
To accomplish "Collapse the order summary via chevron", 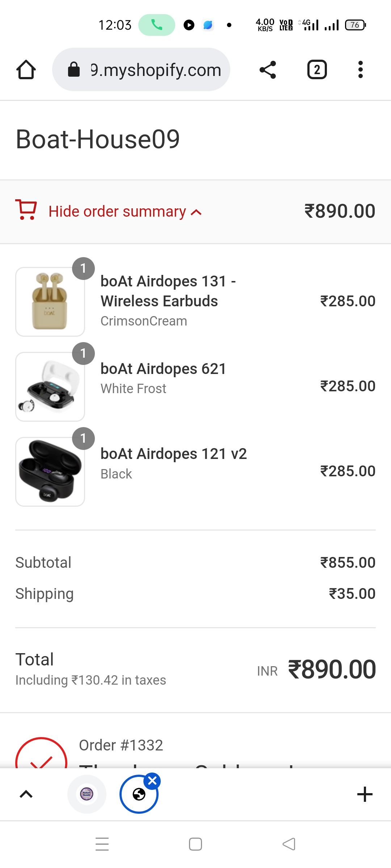I will (x=196, y=212).
